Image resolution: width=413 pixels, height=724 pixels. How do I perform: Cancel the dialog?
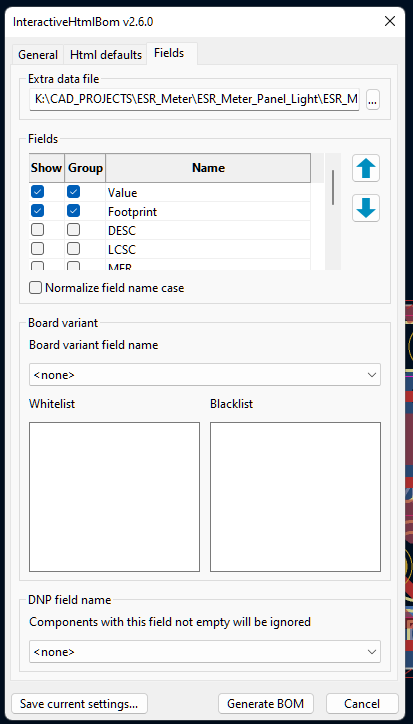[362, 704]
